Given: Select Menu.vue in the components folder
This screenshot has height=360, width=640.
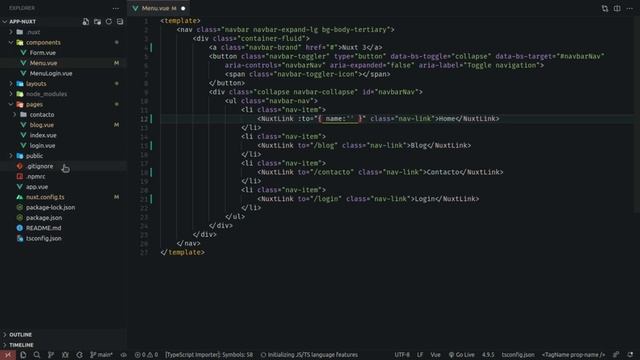Looking at the screenshot, I should [63, 63].
